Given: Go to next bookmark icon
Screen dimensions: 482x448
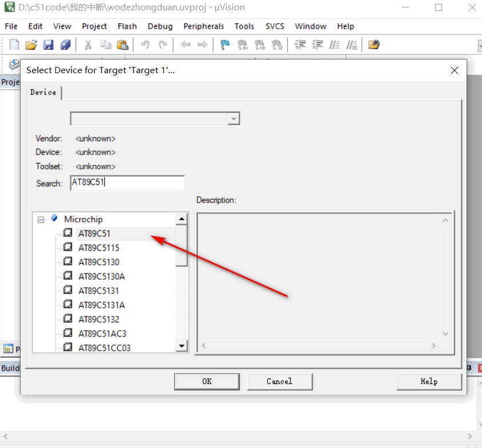Looking at the screenshot, I should tap(260, 45).
